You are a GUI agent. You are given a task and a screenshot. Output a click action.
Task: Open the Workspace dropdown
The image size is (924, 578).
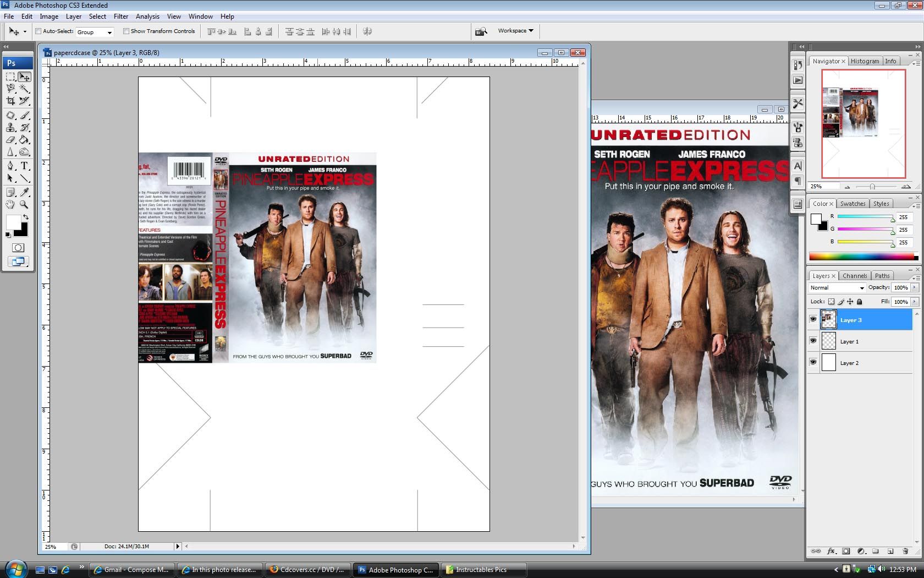(515, 31)
